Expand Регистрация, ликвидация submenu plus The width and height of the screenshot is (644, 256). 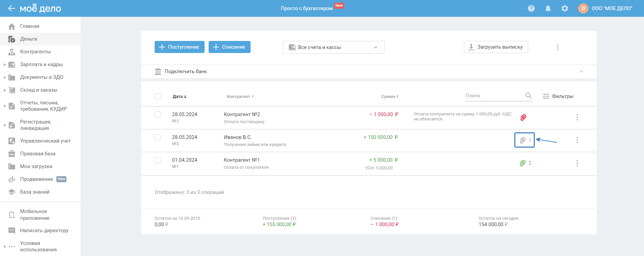coord(5,125)
